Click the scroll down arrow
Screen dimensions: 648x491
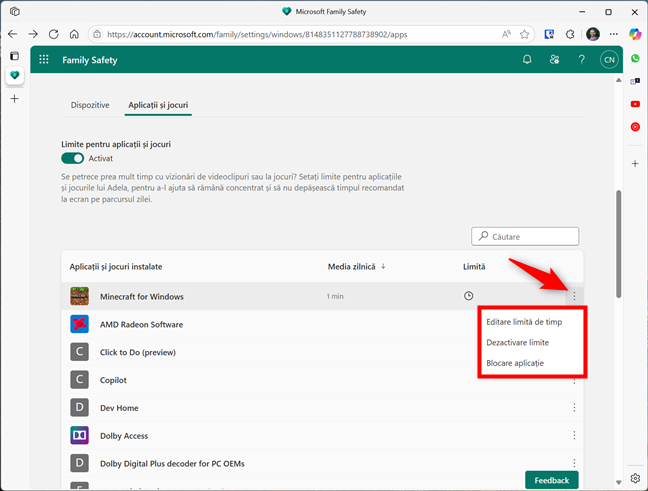tap(619, 482)
